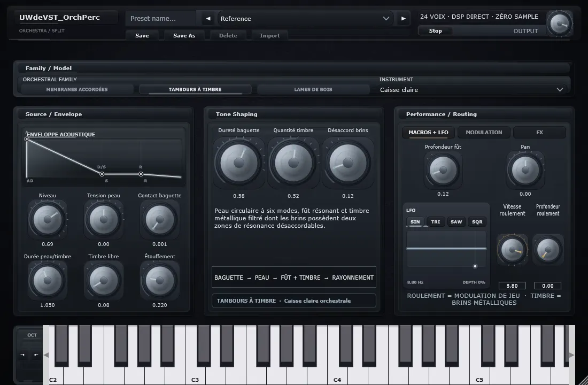Image resolution: width=588 pixels, height=385 pixels.
Task: Click the LFO depth handle dot
Action: [475, 266]
